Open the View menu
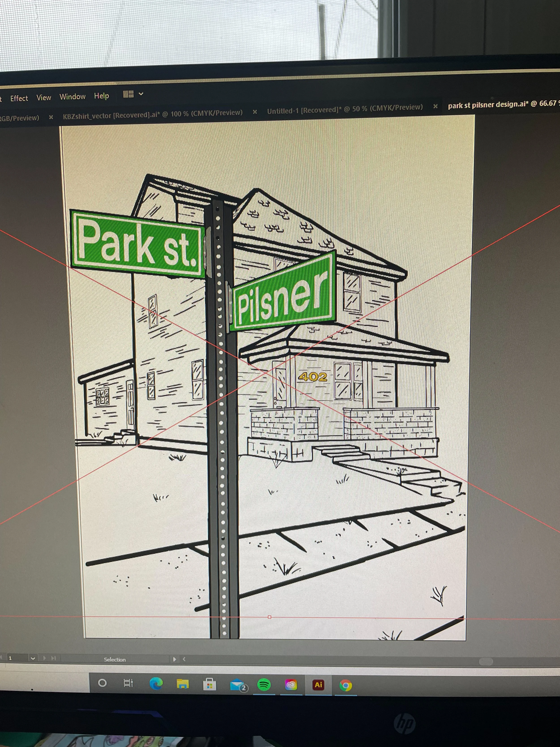This screenshot has width=560, height=747. [x=44, y=97]
